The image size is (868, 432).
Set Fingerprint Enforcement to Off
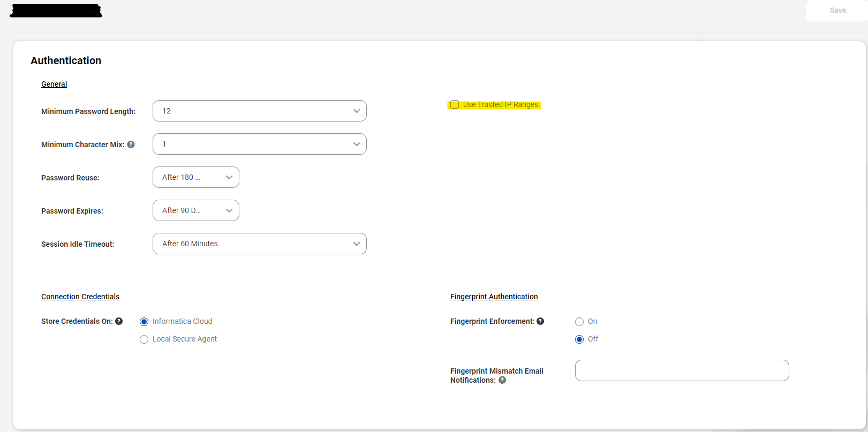coord(579,339)
